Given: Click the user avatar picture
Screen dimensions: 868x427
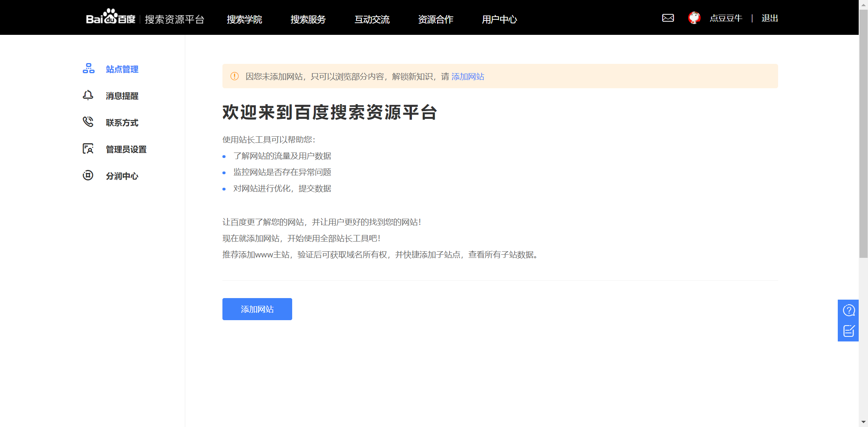Looking at the screenshot, I should click(x=694, y=18).
